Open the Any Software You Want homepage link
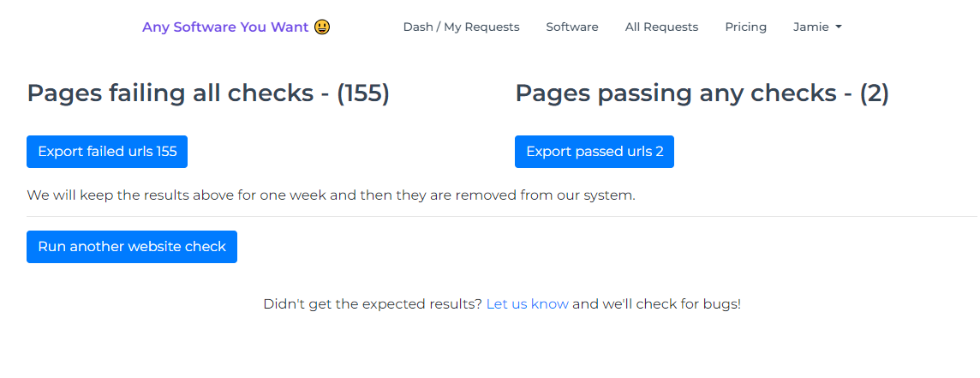Viewport: 980px width, 378px height. pyautogui.click(x=236, y=27)
